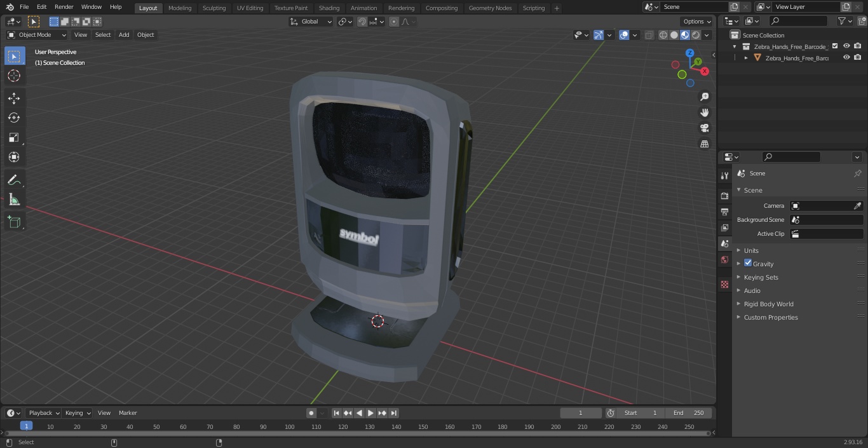Open the Render properties tab
This screenshot has width=868, height=448.
click(x=724, y=196)
